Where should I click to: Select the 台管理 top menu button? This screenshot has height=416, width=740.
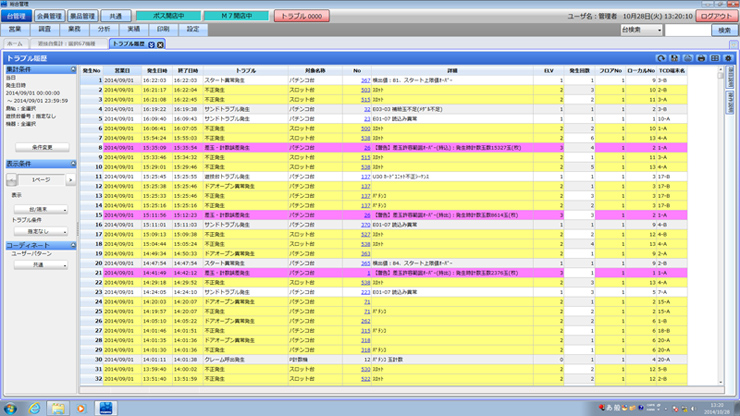[x=17, y=16]
